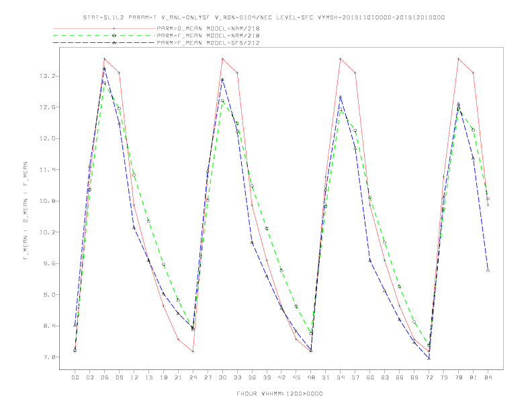Click x-axis tick label 00
Image resolution: width=532 pixels, height=411 pixels.
click(x=75, y=377)
